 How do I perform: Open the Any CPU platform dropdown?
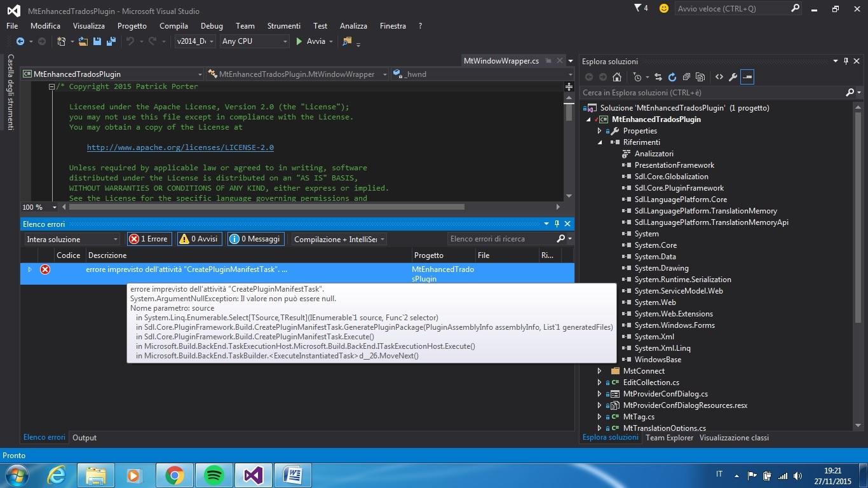pyautogui.click(x=254, y=41)
